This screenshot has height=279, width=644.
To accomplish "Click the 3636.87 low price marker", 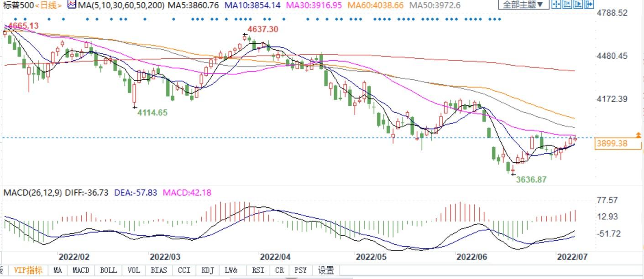I will click(531, 180).
